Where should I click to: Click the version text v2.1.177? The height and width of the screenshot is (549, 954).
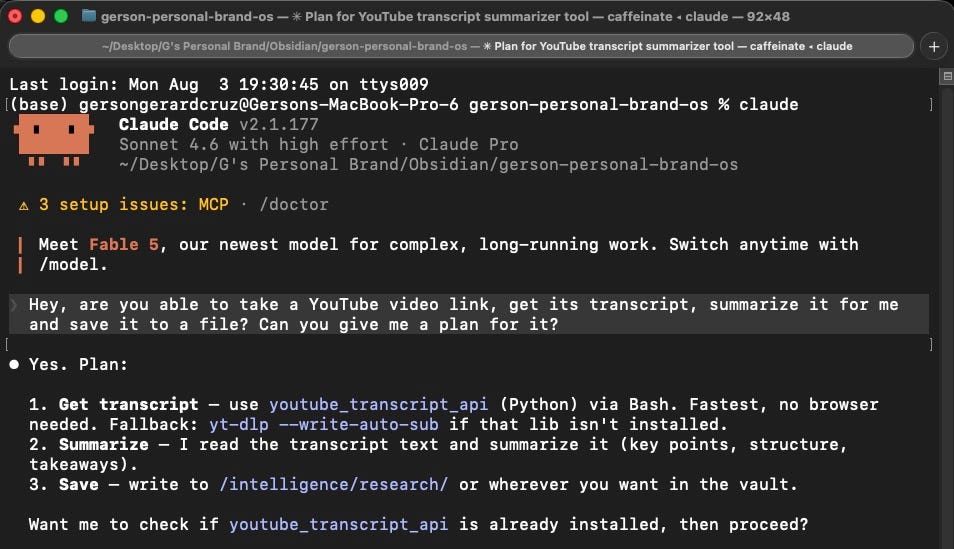279,125
